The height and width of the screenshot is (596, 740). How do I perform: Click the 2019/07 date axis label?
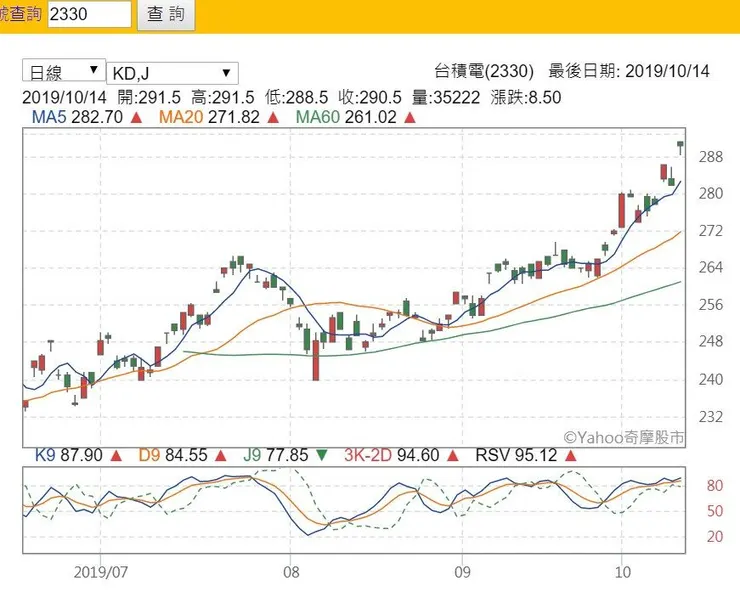(101, 572)
